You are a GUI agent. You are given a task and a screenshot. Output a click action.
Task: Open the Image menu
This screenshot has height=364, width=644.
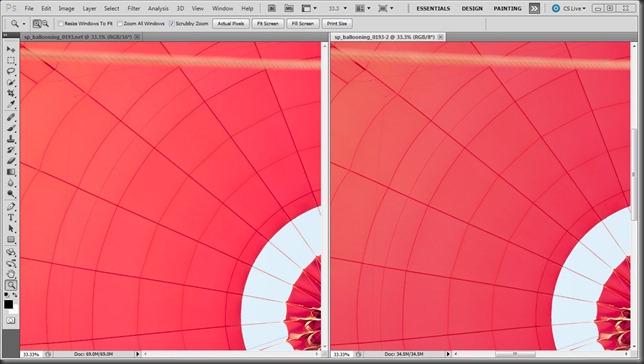click(66, 8)
